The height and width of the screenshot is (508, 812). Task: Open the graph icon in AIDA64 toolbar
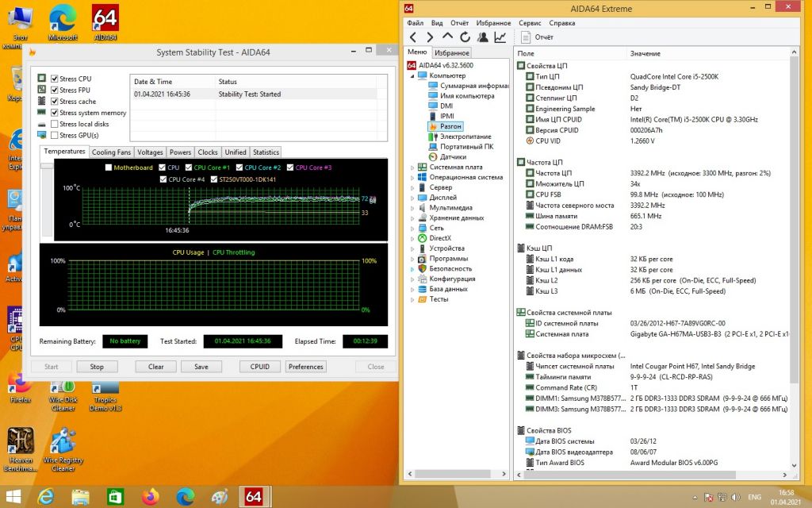coord(500,37)
